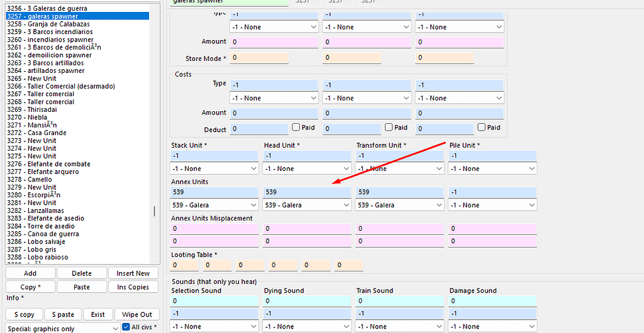The width and height of the screenshot is (644, 333).
Task: Toggle the All civs checkbox
Action: click(x=126, y=327)
